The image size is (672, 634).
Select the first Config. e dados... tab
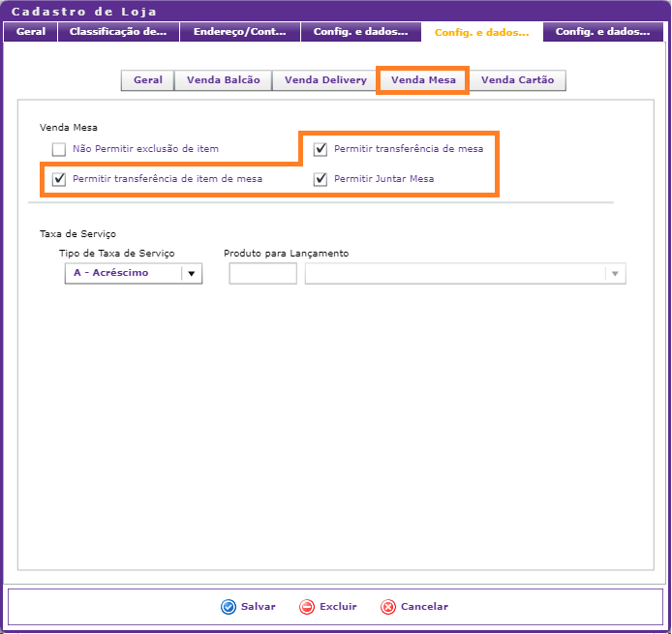tap(361, 32)
